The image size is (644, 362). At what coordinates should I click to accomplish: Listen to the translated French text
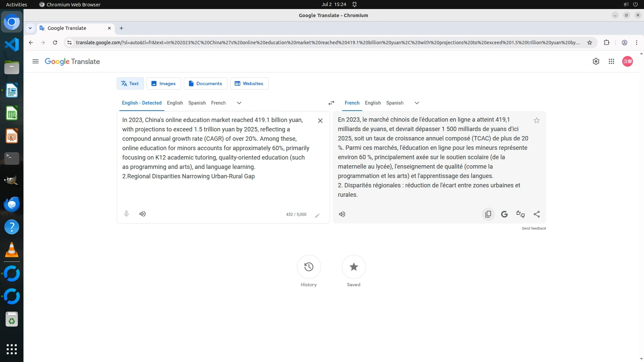[342, 214]
